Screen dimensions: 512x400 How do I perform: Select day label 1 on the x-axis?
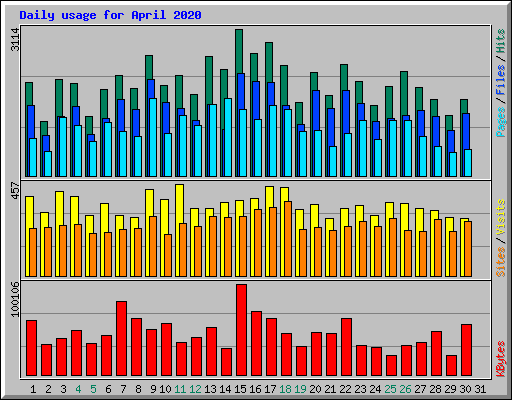coord(33,389)
